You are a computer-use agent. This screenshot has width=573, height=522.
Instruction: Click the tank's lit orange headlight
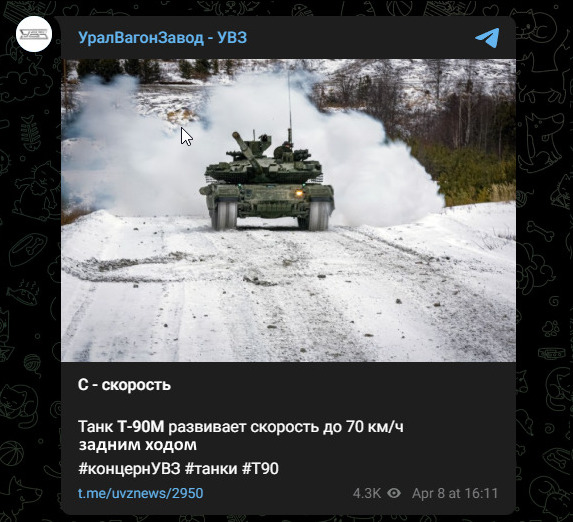[299, 193]
